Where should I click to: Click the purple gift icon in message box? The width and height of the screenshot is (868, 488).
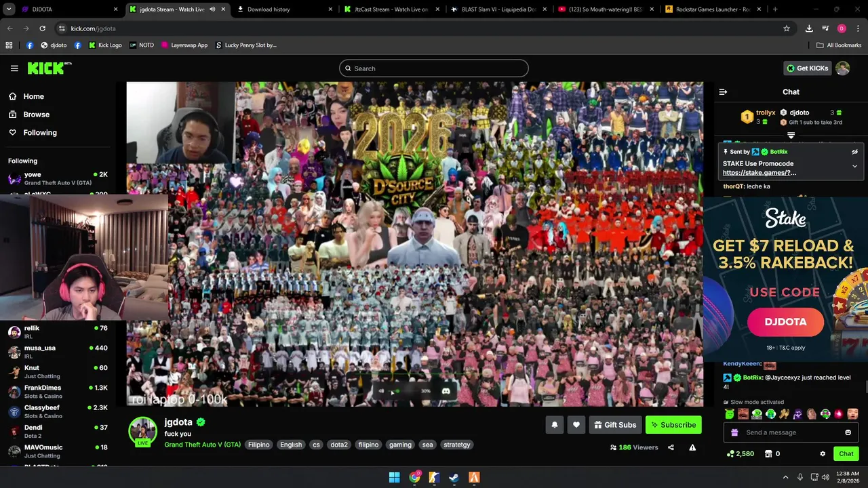point(734,432)
